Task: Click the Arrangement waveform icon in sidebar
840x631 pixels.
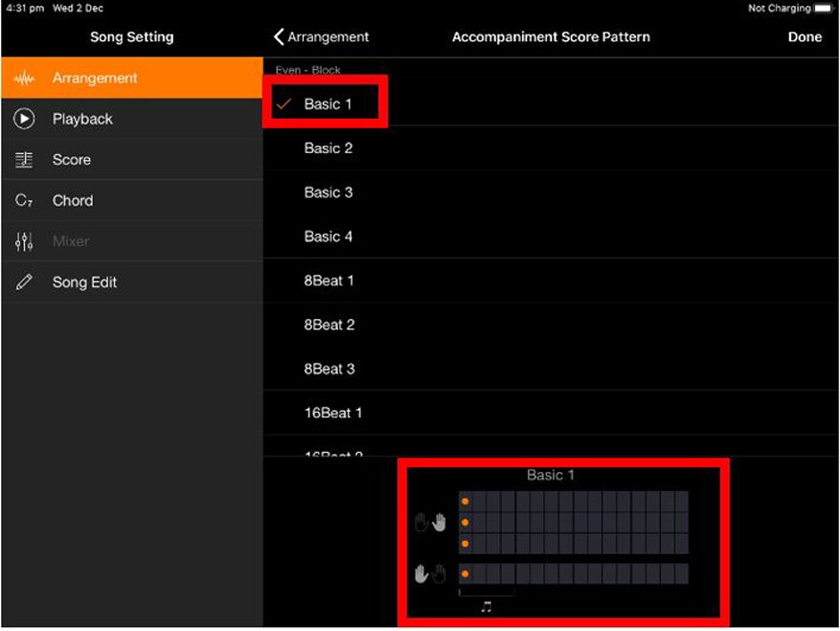Action: [x=24, y=79]
